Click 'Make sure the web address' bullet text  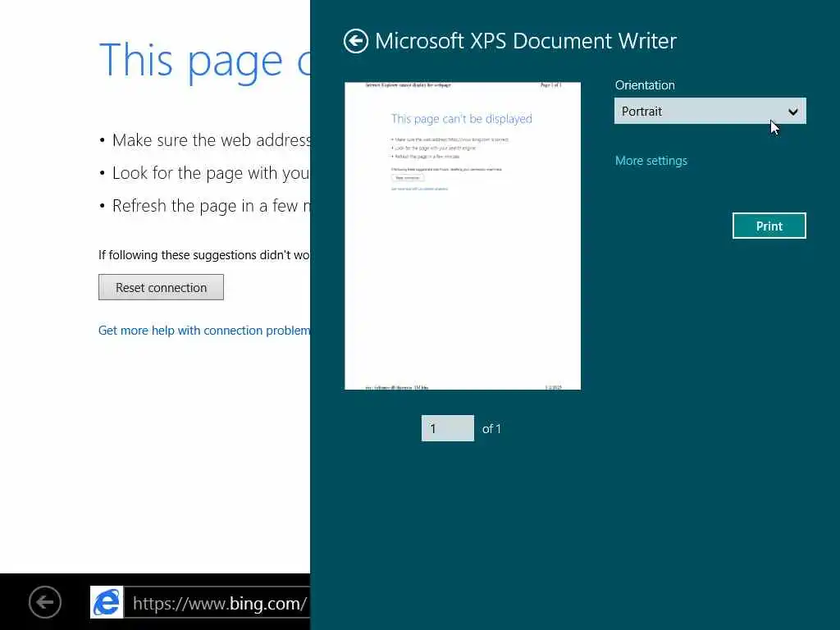click(x=211, y=140)
